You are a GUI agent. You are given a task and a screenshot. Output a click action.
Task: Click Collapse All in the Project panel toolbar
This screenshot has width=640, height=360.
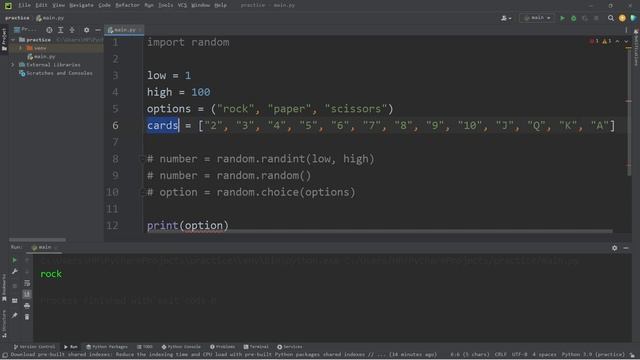click(72, 30)
